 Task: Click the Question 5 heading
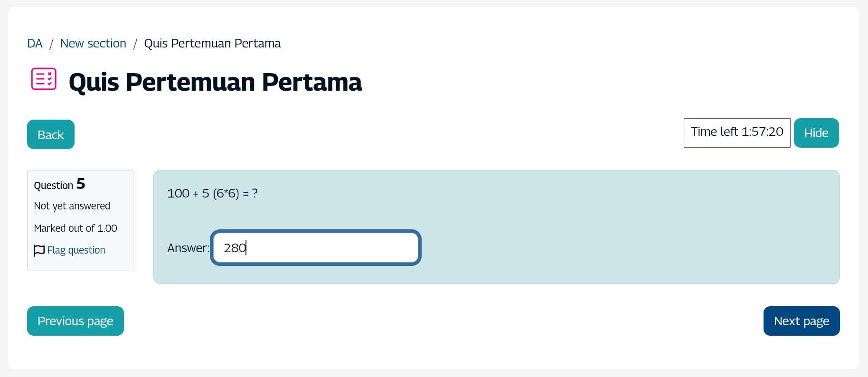(59, 184)
